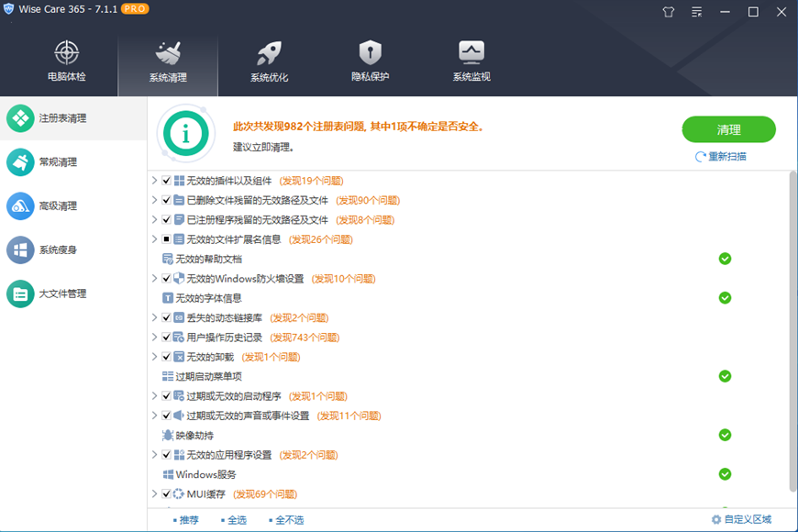
Task: Toggle checkbox for 无效的卸载
Action: 166,357
